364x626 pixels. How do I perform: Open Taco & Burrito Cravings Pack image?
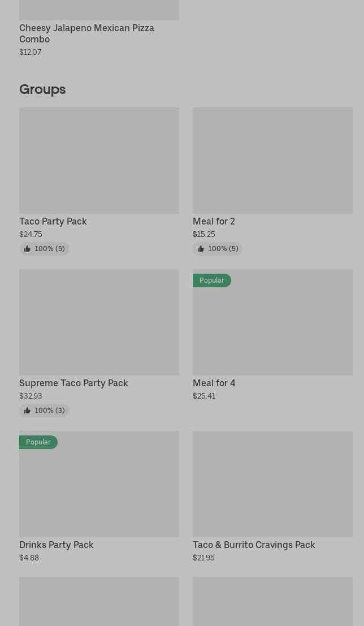pyautogui.click(x=272, y=483)
